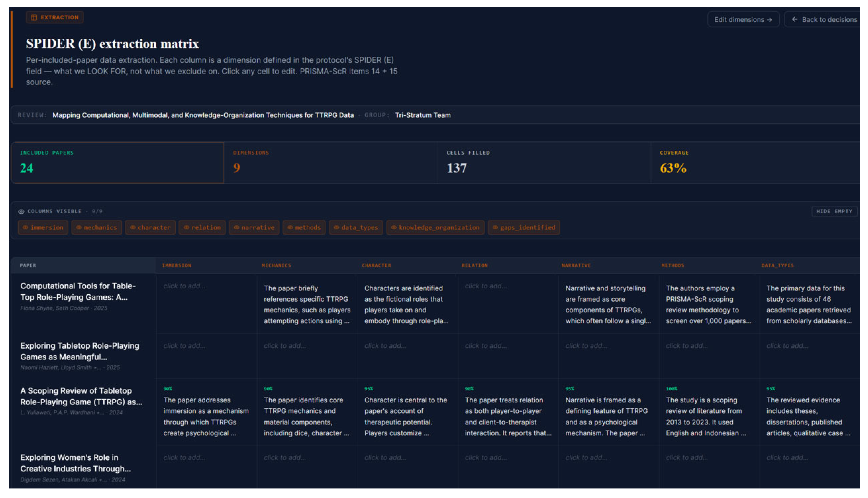Toggle visibility of the gaps_identified column
The width and height of the screenshot is (868, 498).
click(524, 227)
